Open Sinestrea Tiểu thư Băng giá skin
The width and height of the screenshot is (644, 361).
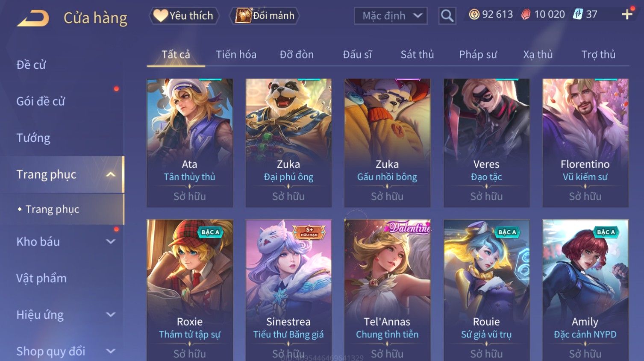(288, 291)
